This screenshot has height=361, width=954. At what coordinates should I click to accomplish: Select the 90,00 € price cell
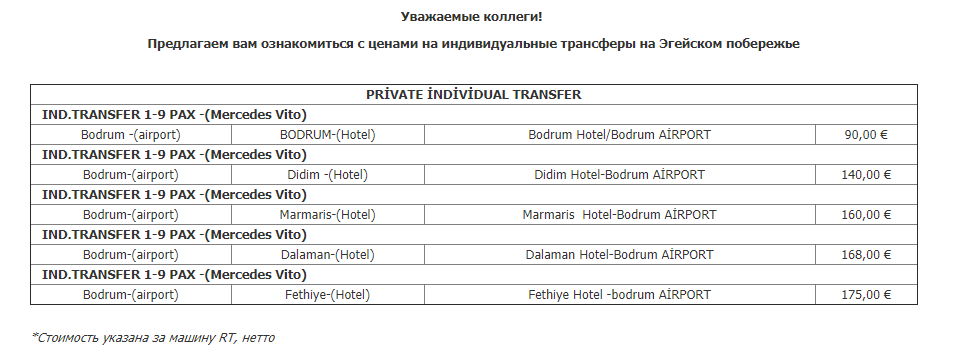pyautogui.click(x=866, y=135)
